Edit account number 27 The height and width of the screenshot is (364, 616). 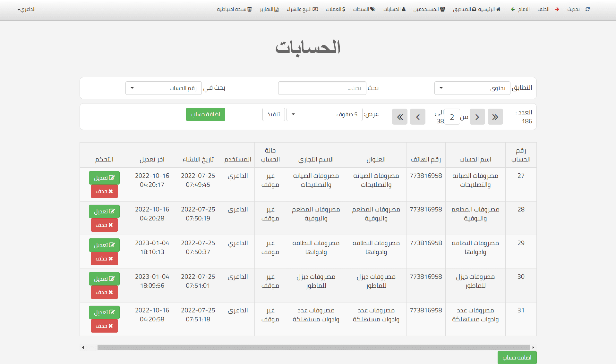tap(104, 178)
